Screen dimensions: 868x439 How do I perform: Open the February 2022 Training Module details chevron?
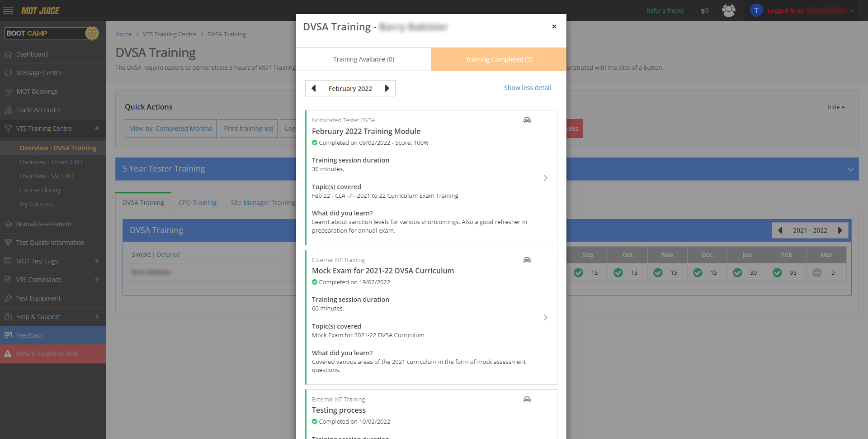545,178
